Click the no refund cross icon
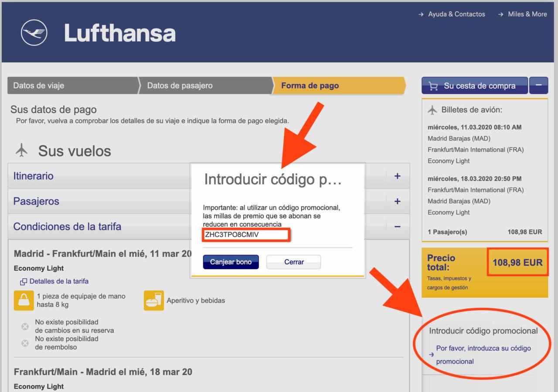 (25, 343)
